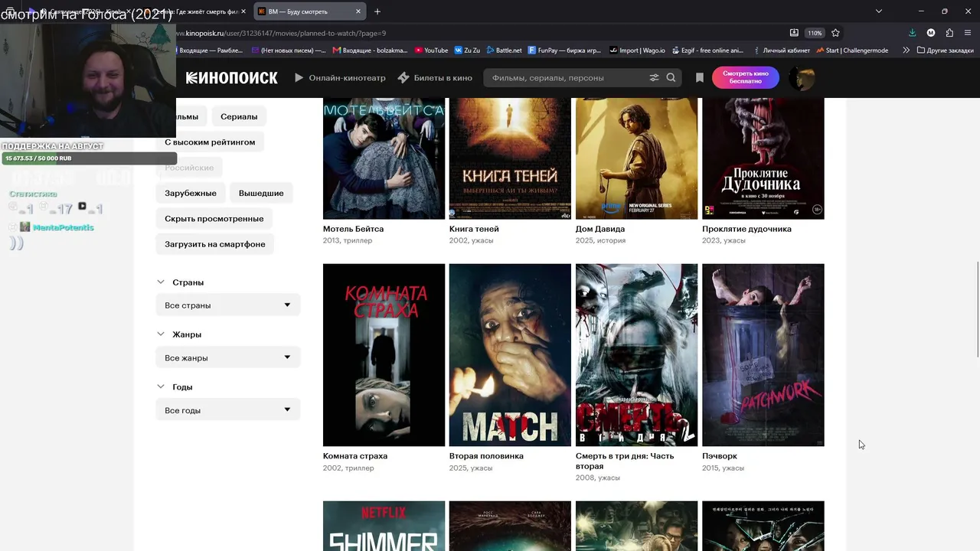Open the FunPay bookmark

(564, 51)
